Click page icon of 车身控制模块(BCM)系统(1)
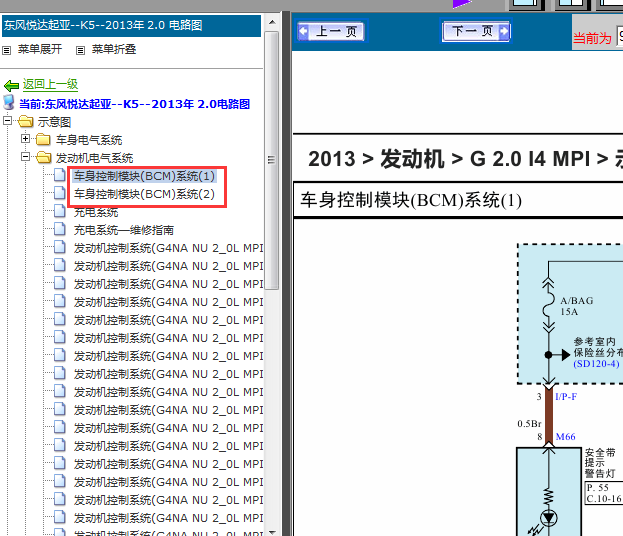The image size is (623, 536). coord(60,175)
